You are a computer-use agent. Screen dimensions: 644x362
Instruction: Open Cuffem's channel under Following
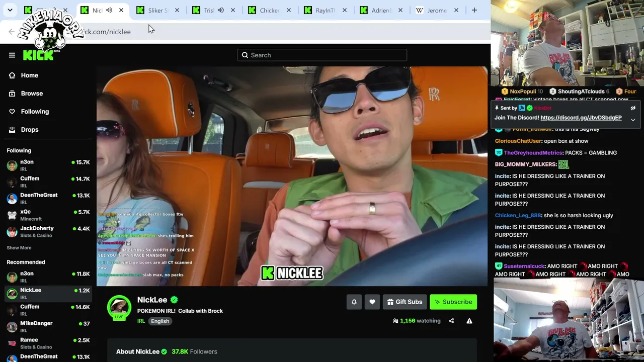(x=48, y=182)
